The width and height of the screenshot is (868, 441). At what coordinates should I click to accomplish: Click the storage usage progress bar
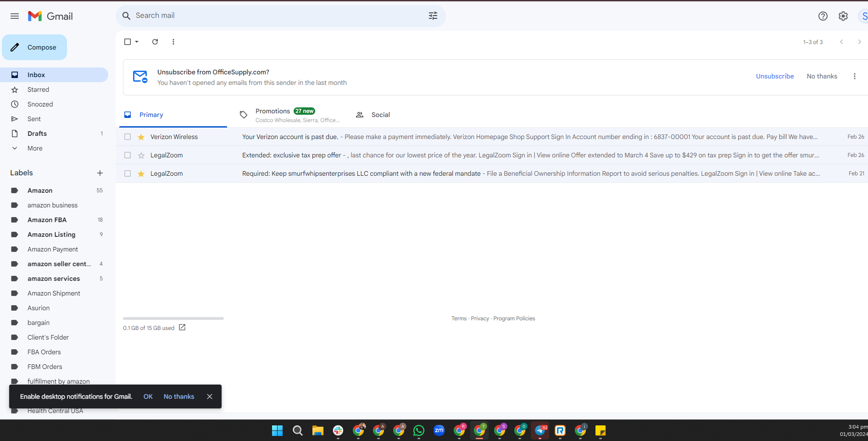(x=173, y=318)
